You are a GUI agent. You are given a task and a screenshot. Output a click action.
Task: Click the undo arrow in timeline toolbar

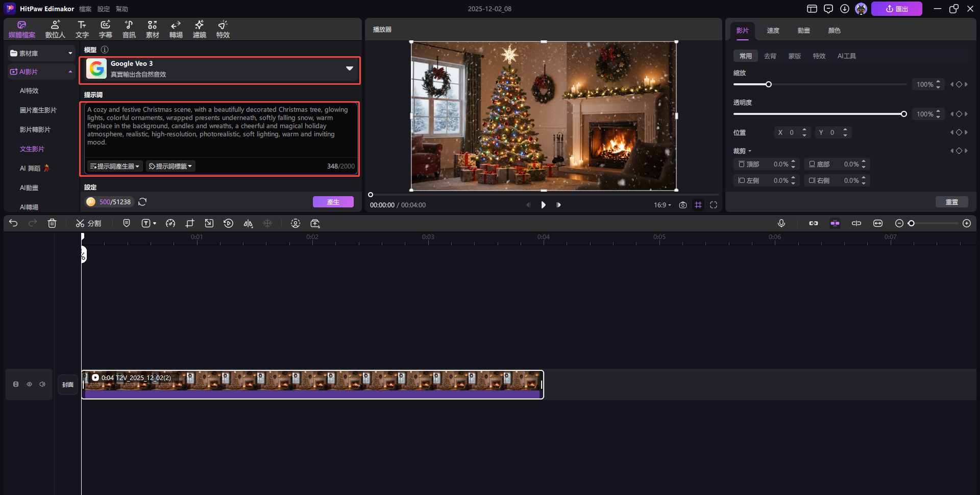tap(13, 223)
